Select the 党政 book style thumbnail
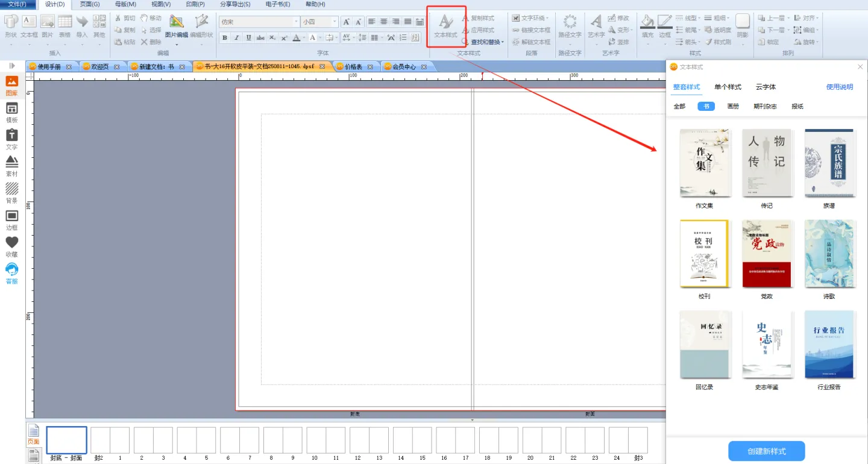Image resolution: width=868 pixels, height=464 pixels. tap(766, 254)
